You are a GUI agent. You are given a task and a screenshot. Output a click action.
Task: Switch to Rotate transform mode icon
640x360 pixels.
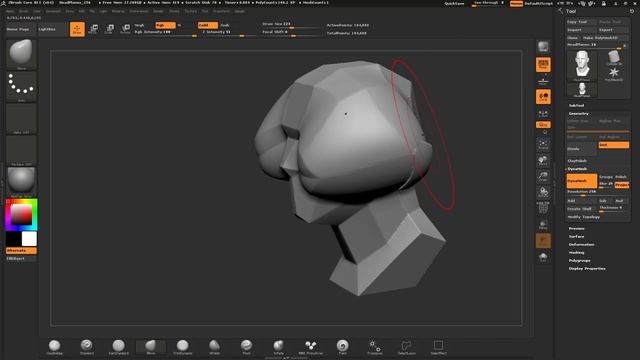click(126, 29)
